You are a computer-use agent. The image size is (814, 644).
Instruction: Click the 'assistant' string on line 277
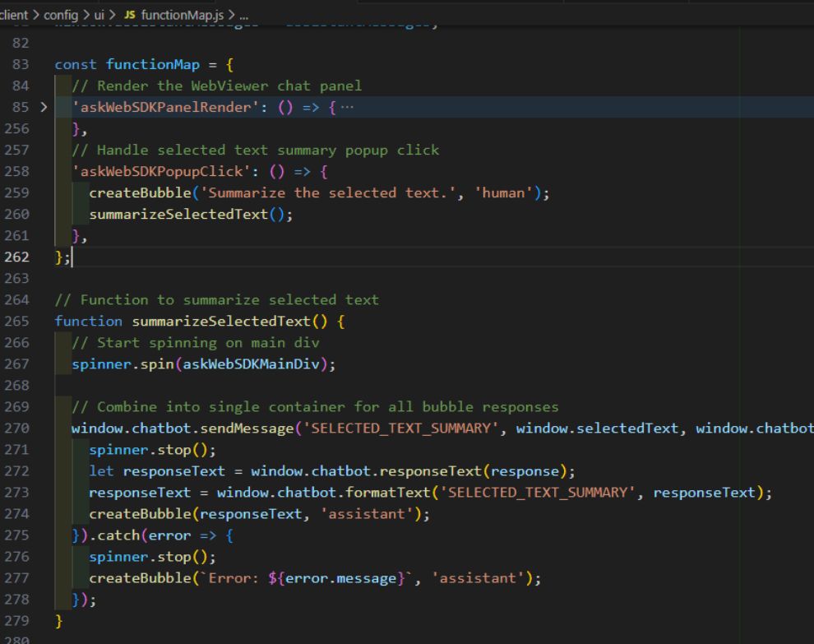[478, 578]
